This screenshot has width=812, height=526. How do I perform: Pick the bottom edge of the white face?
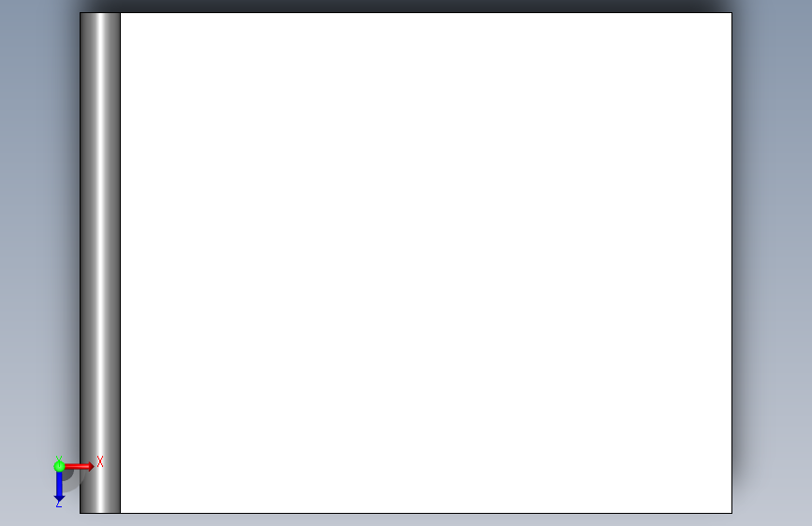click(x=426, y=513)
